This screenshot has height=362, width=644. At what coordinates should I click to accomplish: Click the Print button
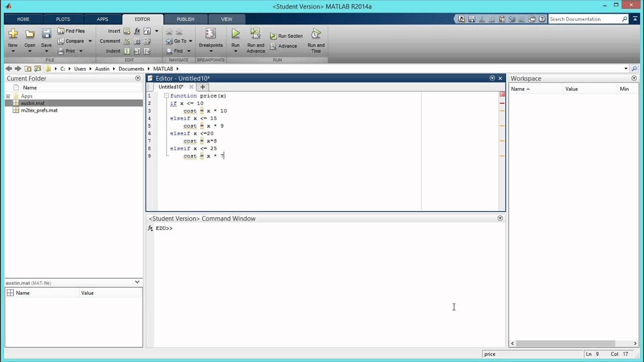(66, 51)
